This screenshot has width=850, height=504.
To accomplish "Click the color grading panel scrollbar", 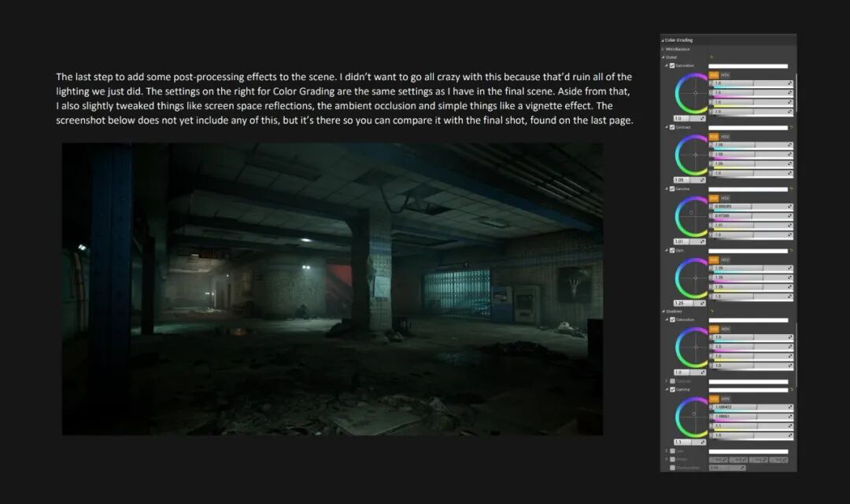I will [x=796, y=94].
